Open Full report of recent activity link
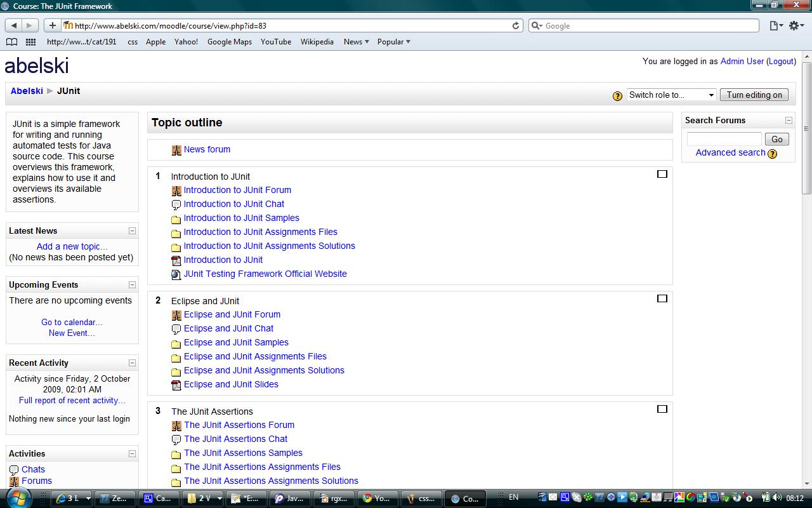This screenshot has height=508, width=812. 72,401
